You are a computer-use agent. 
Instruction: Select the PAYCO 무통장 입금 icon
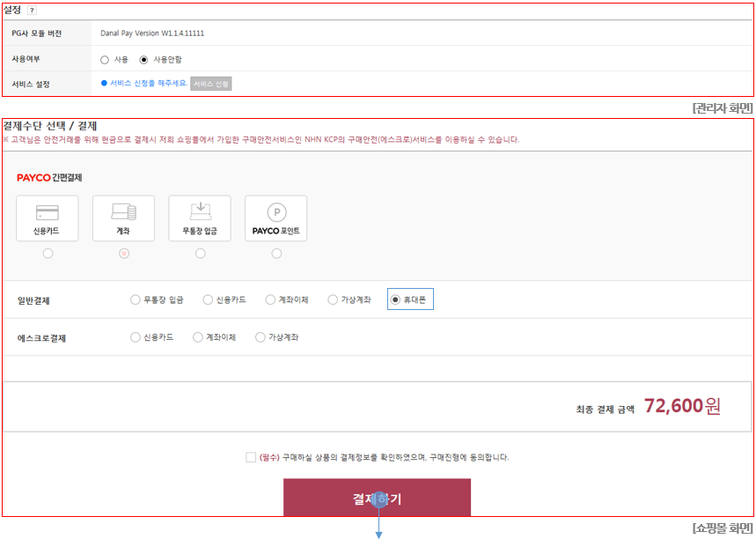pos(200,218)
